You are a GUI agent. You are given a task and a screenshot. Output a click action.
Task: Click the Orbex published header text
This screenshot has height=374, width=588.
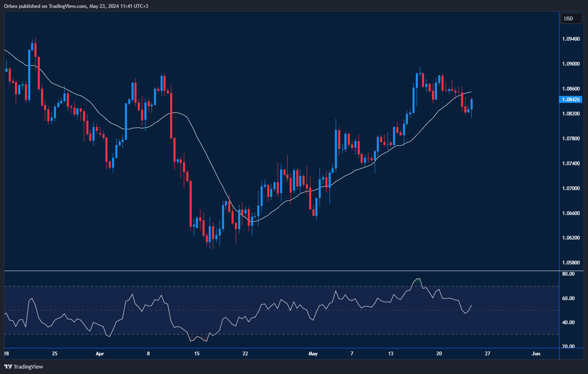(x=76, y=6)
